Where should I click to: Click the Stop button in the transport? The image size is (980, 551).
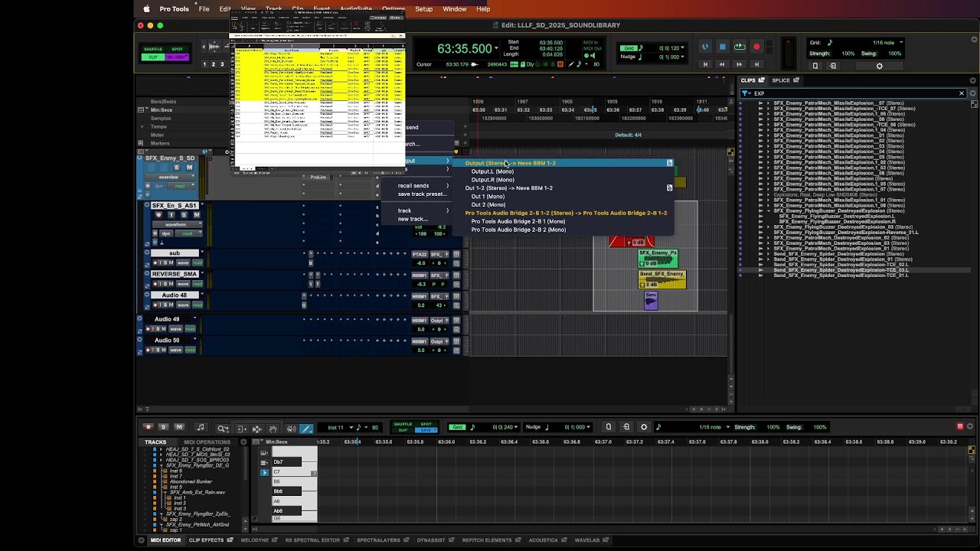coord(722,47)
